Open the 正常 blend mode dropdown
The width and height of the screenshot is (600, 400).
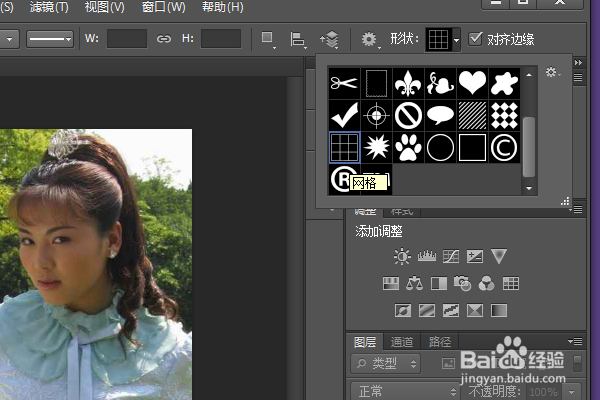click(406, 391)
